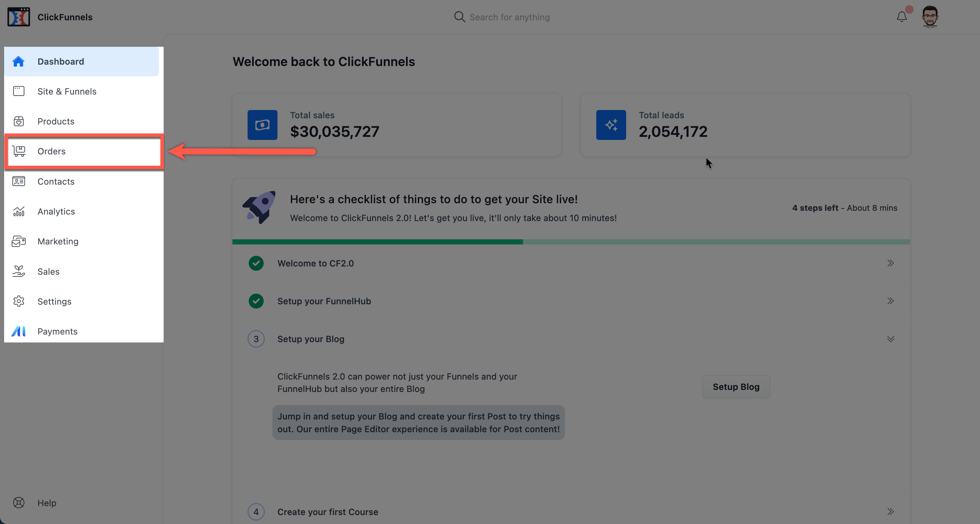Screen dimensions: 980x524
Task: Focus the Search for anything field
Action: pyautogui.click(x=509, y=17)
